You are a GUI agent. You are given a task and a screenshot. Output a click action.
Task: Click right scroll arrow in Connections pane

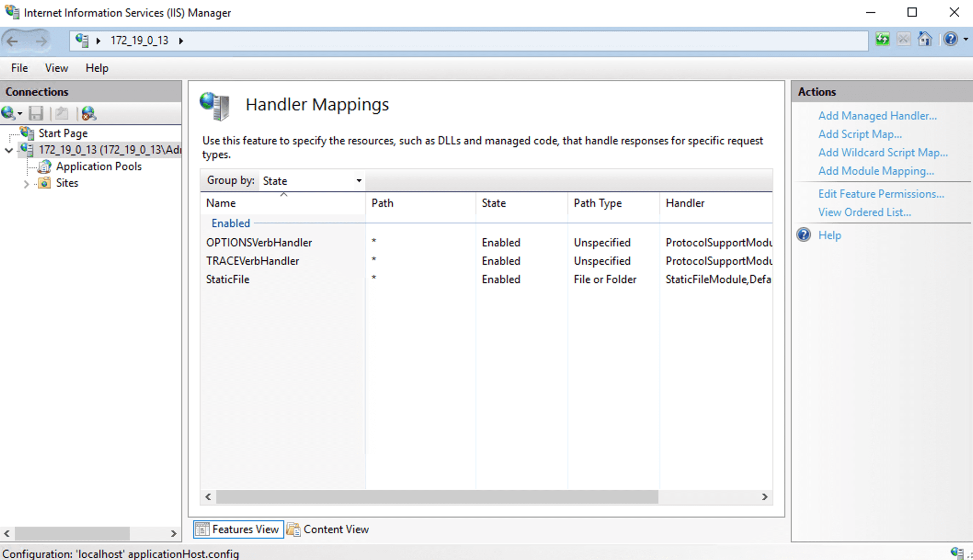click(x=173, y=533)
